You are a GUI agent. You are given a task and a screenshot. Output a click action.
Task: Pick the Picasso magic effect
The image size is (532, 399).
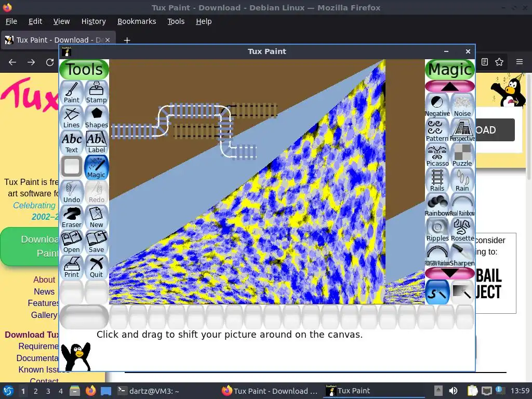coord(437,156)
